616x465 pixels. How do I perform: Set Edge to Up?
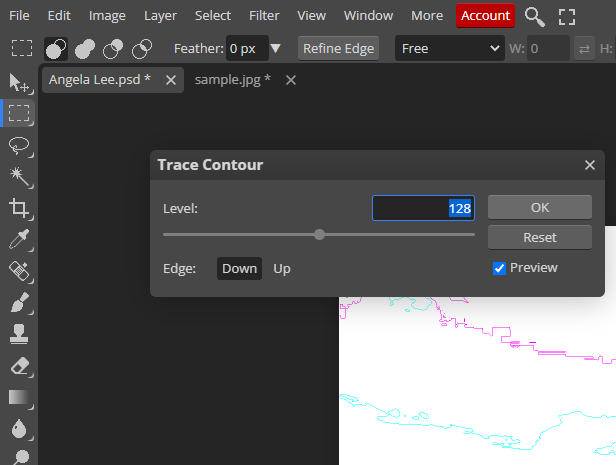coord(282,268)
